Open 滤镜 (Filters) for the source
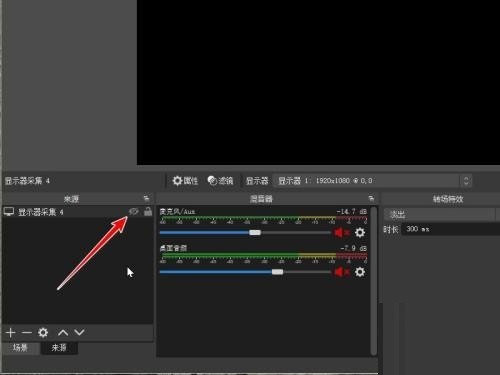The image size is (500, 375). click(x=220, y=181)
